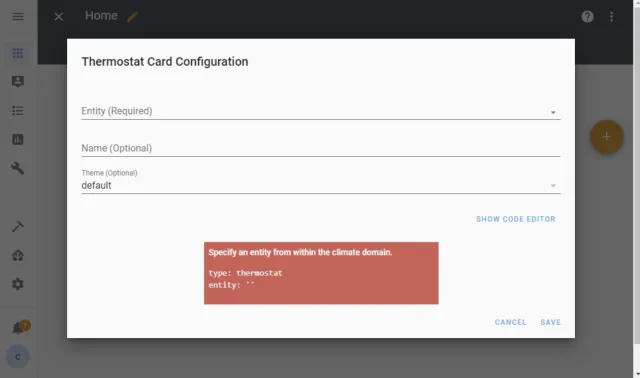This screenshot has width=640, height=378.
Task: Open user profile avatar C
Action: (x=18, y=357)
